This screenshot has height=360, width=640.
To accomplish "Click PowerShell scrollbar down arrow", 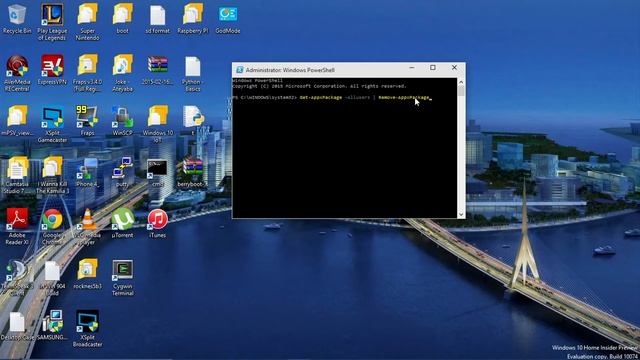I will pyautogui.click(x=461, y=214).
